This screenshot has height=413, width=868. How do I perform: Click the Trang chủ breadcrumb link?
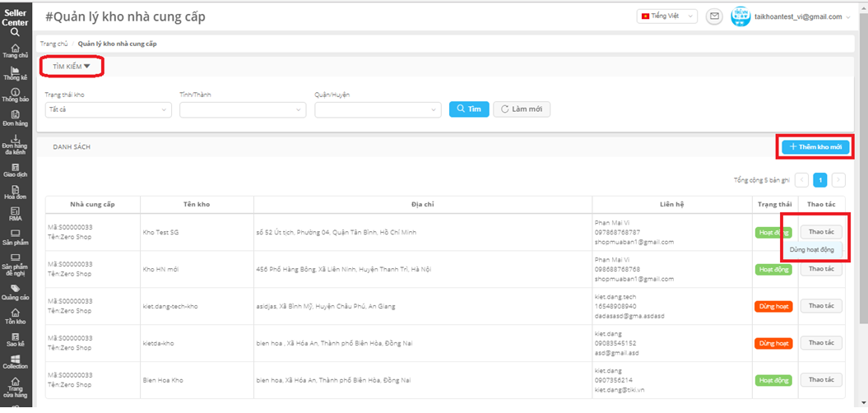[53, 42]
